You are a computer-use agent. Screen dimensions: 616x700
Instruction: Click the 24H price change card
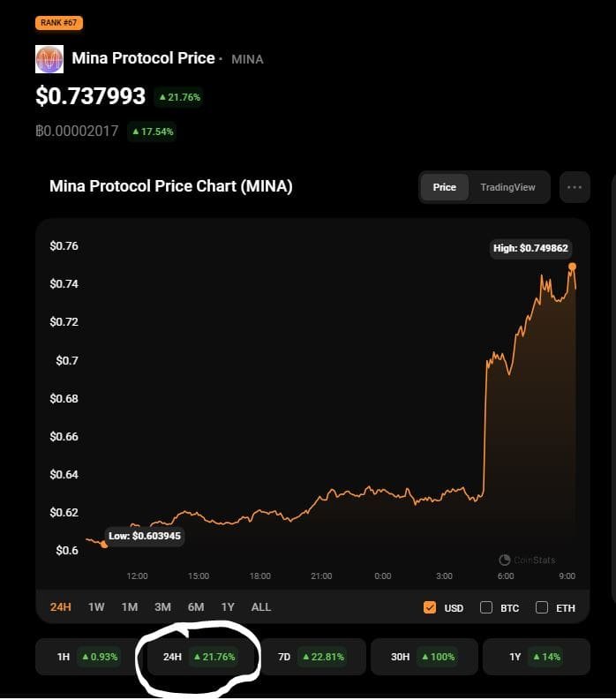[x=199, y=657]
